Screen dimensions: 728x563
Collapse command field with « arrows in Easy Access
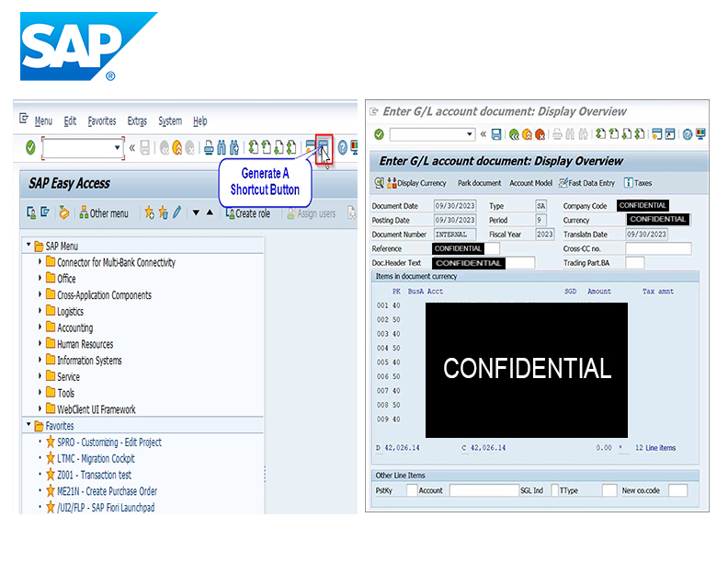[131, 148]
